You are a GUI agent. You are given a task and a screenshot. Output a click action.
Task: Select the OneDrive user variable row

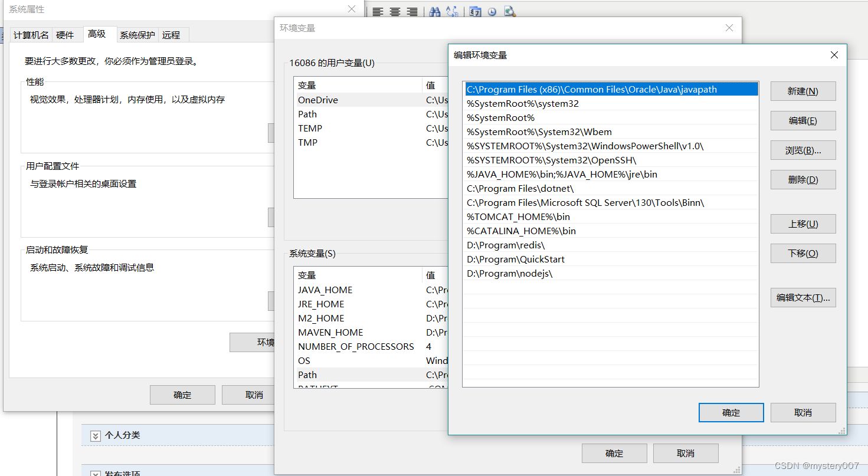pos(371,100)
